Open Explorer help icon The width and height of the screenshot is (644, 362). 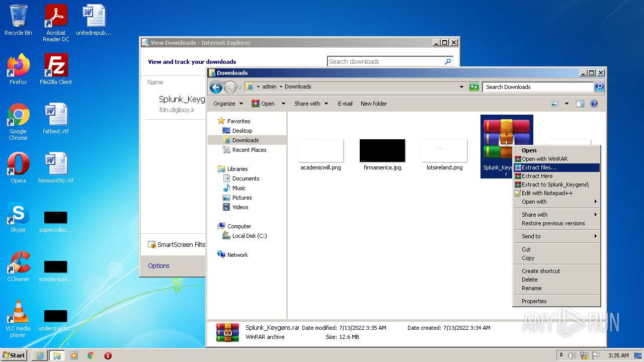click(594, 104)
